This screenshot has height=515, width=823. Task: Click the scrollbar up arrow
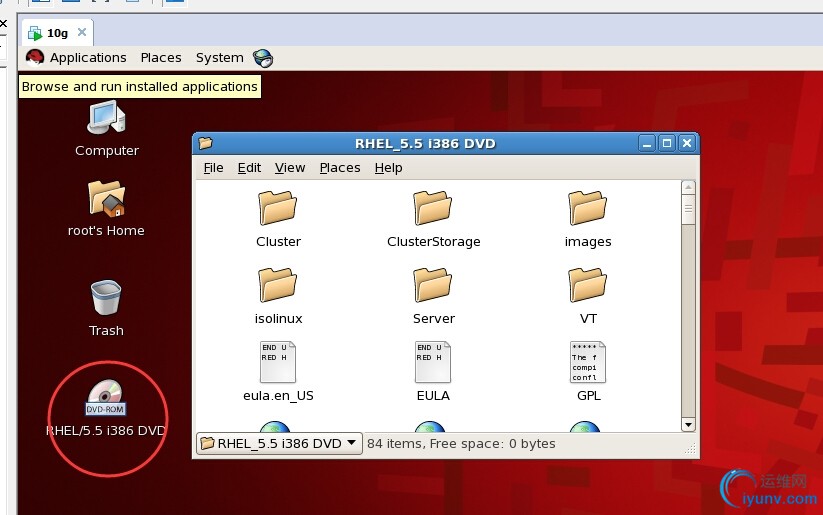coord(688,187)
